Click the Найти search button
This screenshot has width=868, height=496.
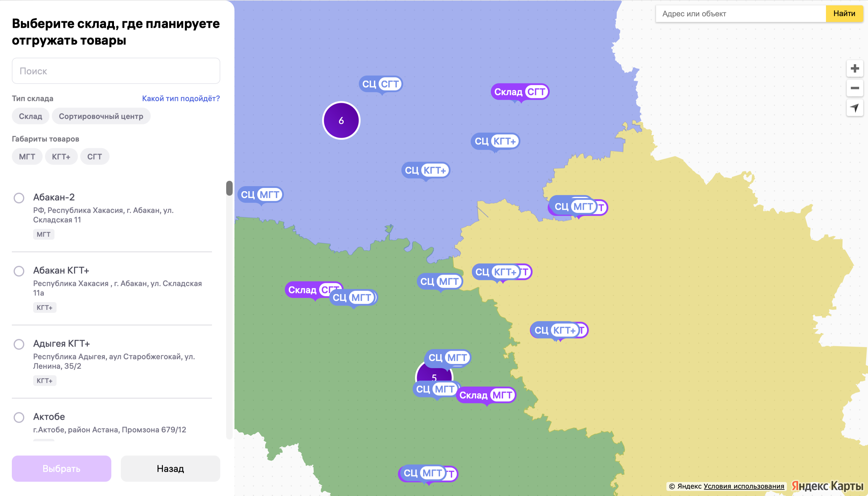pyautogui.click(x=844, y=14)
